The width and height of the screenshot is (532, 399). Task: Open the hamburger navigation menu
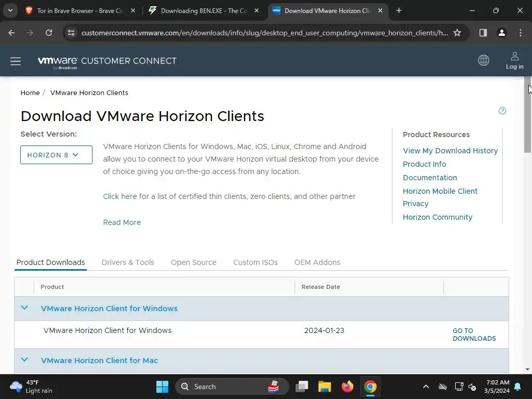(16, 61)
